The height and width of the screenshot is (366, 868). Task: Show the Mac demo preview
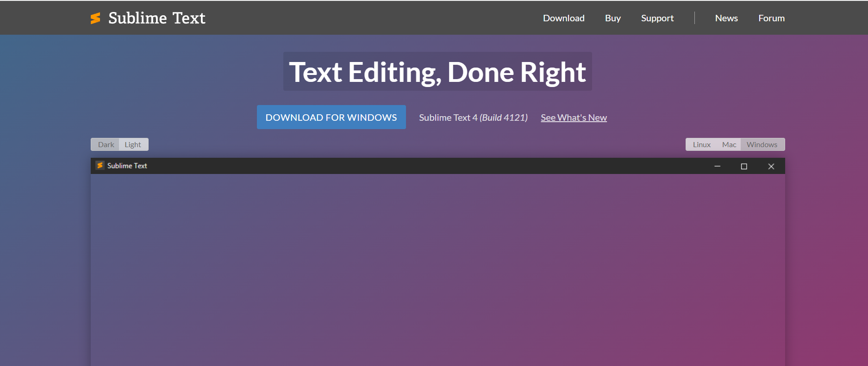tap(729, 144)
